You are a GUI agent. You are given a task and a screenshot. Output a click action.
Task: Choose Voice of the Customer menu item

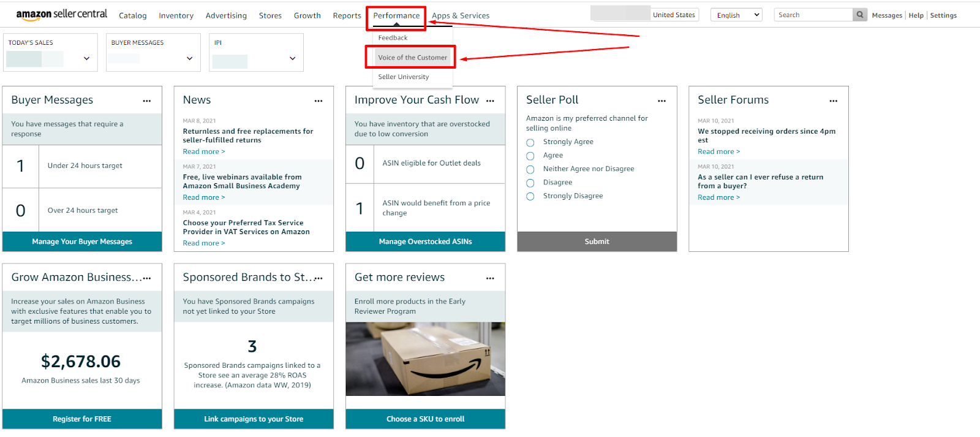coord(412,58)
